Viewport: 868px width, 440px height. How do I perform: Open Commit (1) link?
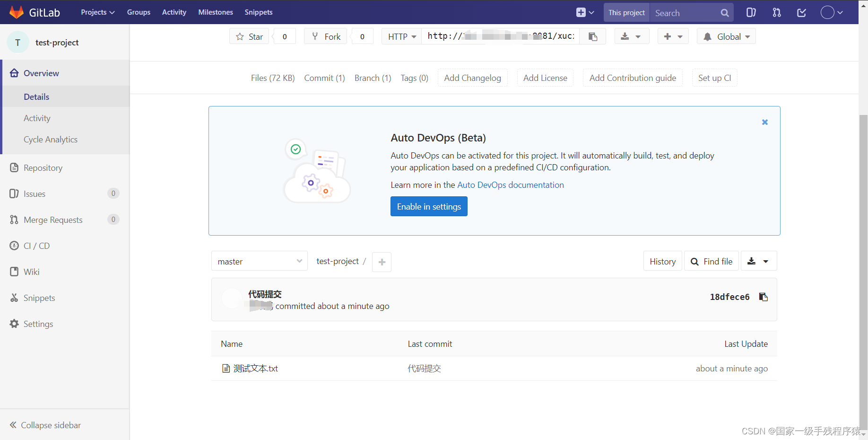click(x=324, y=78)
